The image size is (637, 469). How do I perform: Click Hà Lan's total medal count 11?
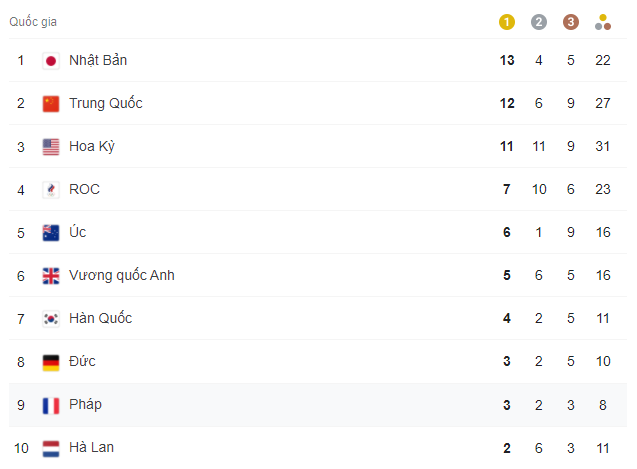pos(603,448)
